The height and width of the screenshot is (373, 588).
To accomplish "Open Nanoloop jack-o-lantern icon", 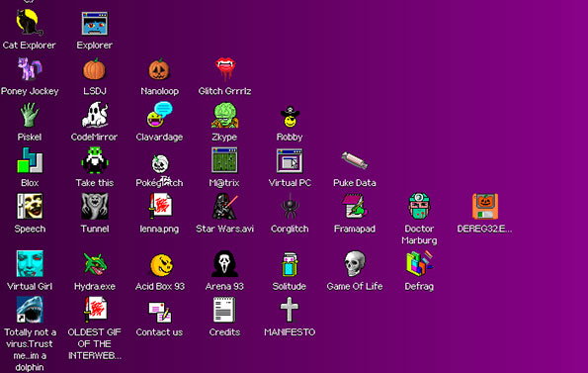I will coord(159,69).
